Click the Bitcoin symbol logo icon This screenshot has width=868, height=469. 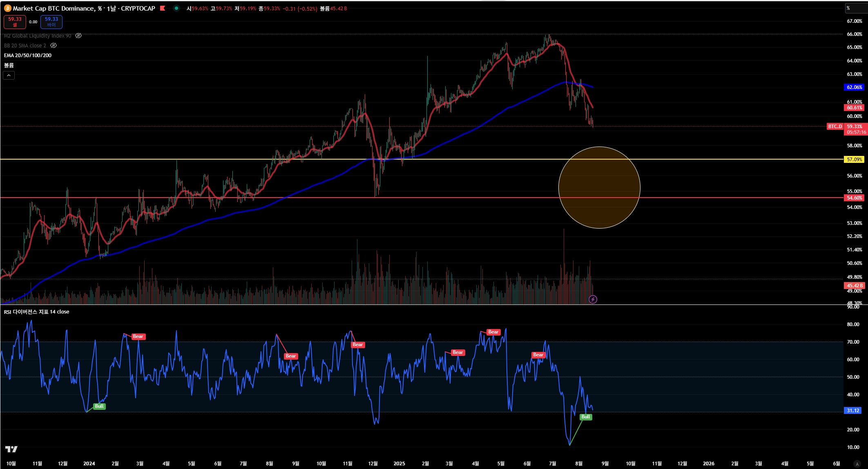[x=7, y=8]
